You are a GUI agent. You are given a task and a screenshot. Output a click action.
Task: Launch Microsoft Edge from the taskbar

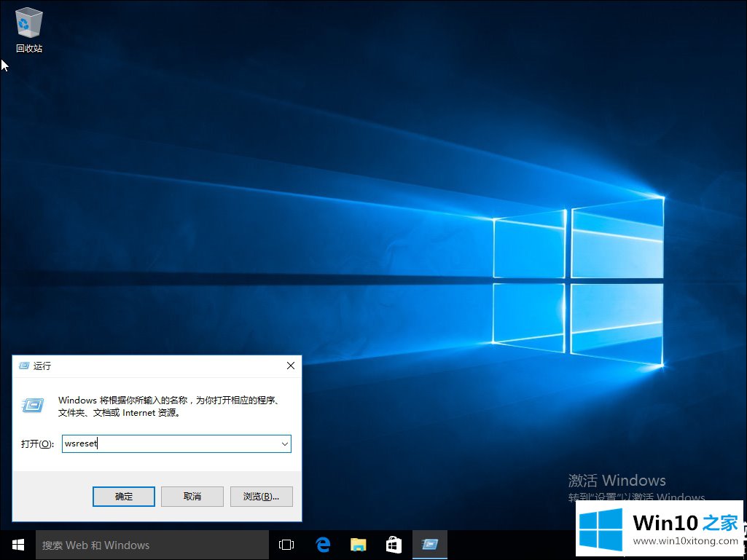[323, 545]
